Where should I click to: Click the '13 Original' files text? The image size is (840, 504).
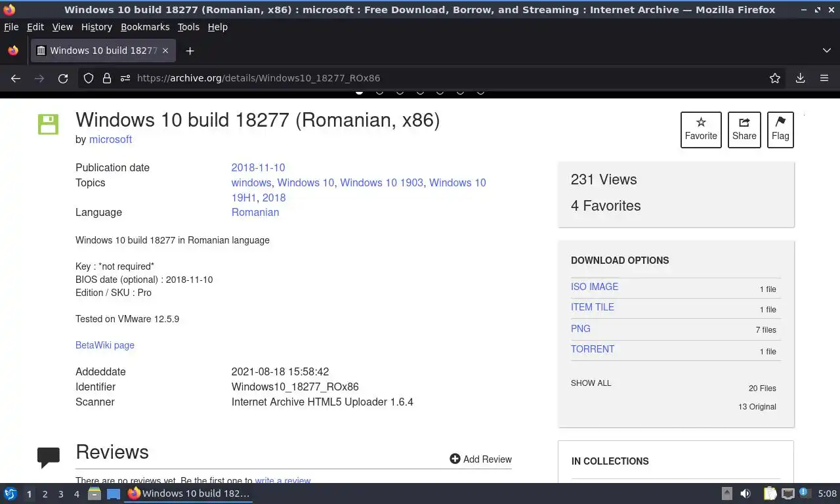(757, 407)
